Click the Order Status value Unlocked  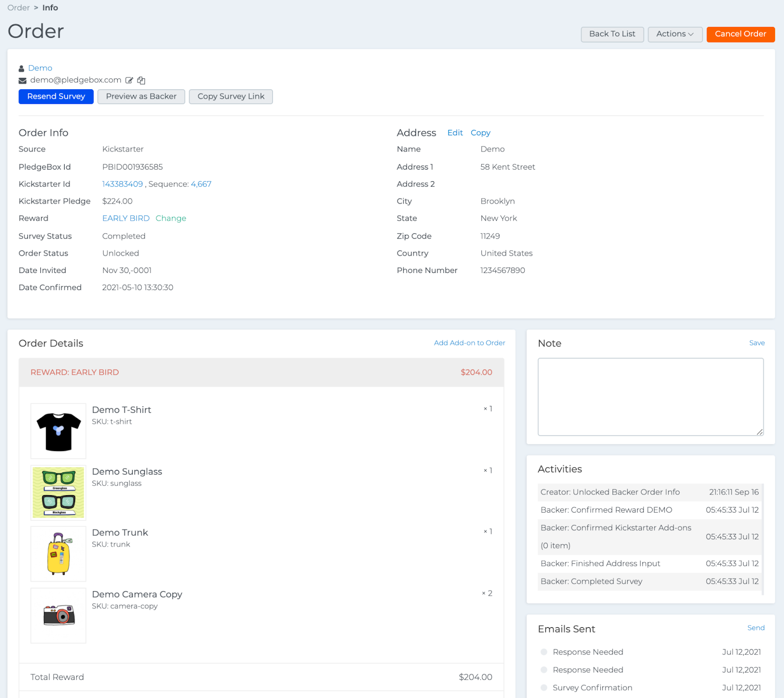point(121,253)
